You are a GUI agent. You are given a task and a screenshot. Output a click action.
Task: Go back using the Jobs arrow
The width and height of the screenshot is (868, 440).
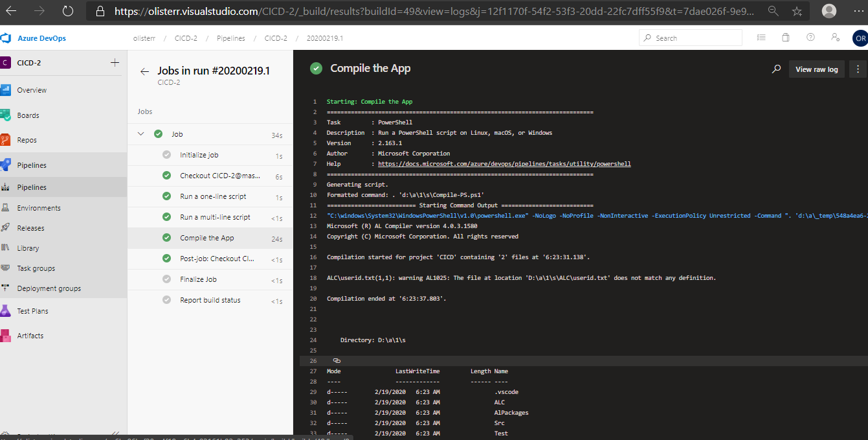(145, 72)
